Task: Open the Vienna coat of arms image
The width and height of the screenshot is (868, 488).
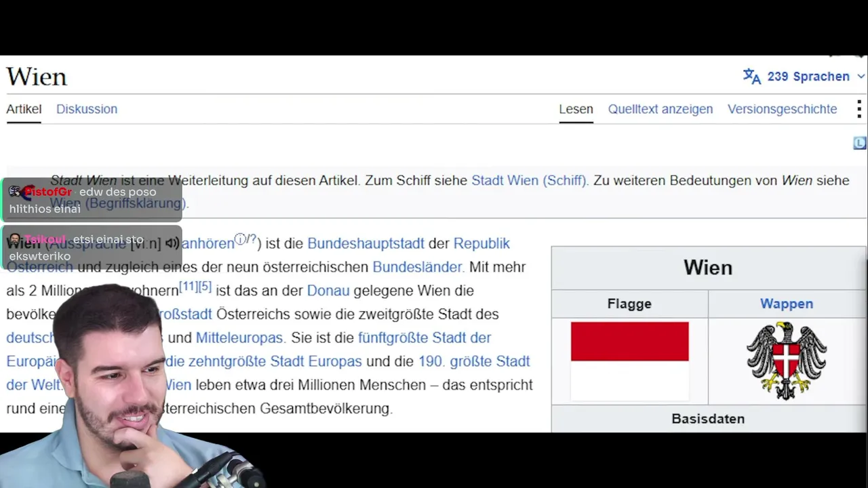Action: point(787,361)
